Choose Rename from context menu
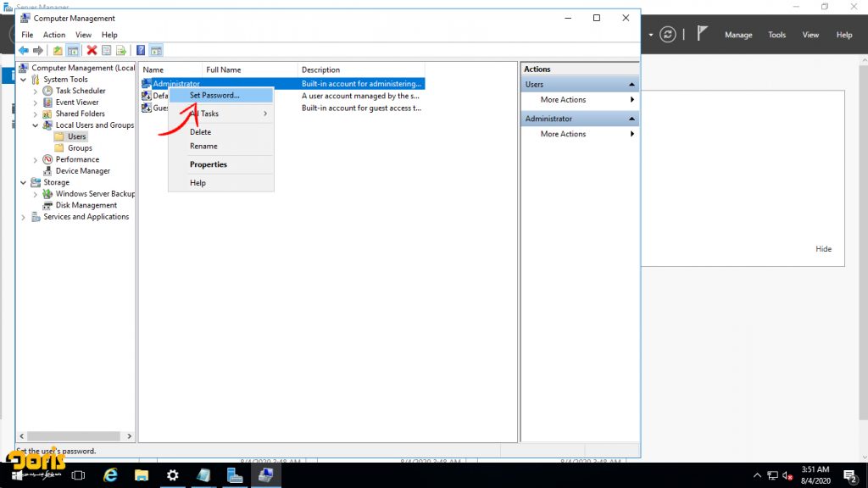The height and width of the screenshot is (488, 868). pos(221,146)
